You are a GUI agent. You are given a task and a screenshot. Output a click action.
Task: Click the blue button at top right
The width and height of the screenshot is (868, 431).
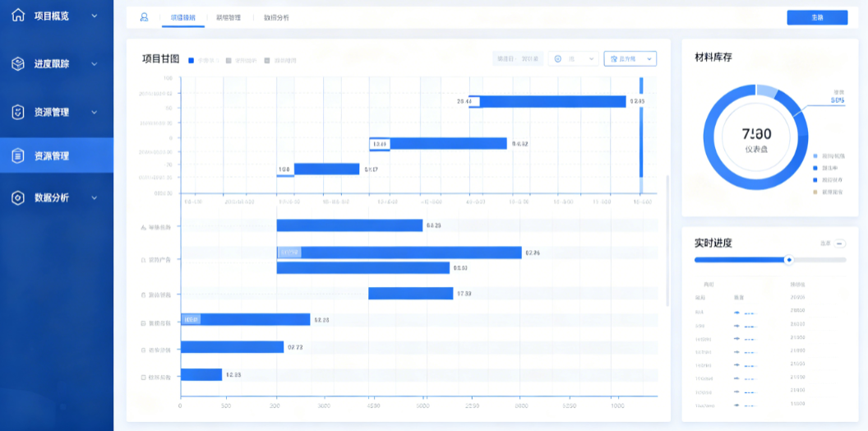817,17
